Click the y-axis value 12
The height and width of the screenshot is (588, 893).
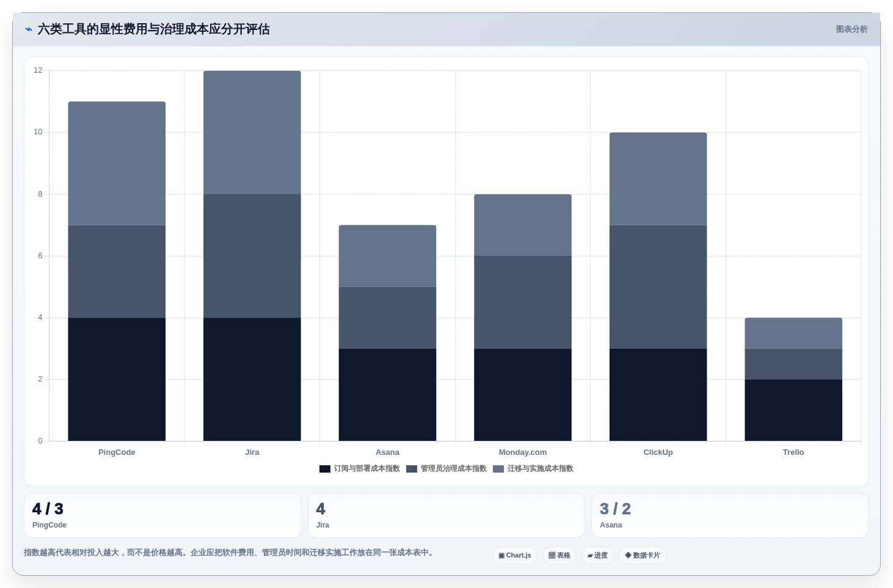[x=38, y=70]
